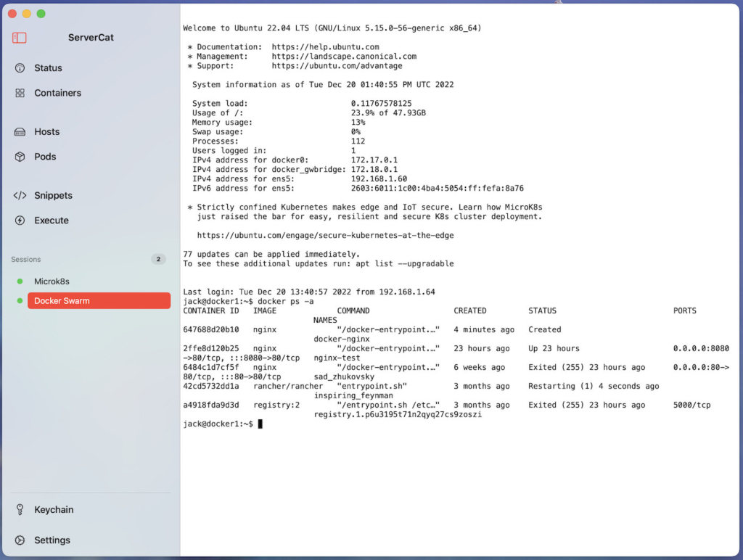Open Pods using the cube icon

click(x=19, y=157)
